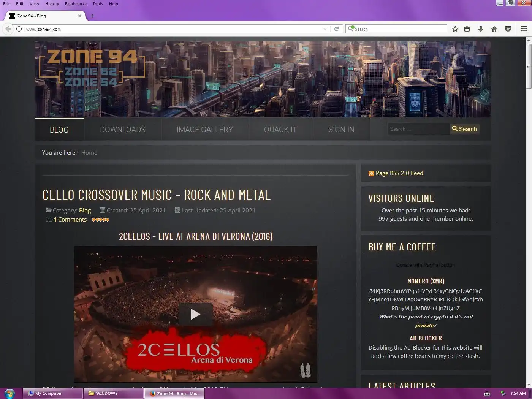Play the 2Cellos video

195,314
